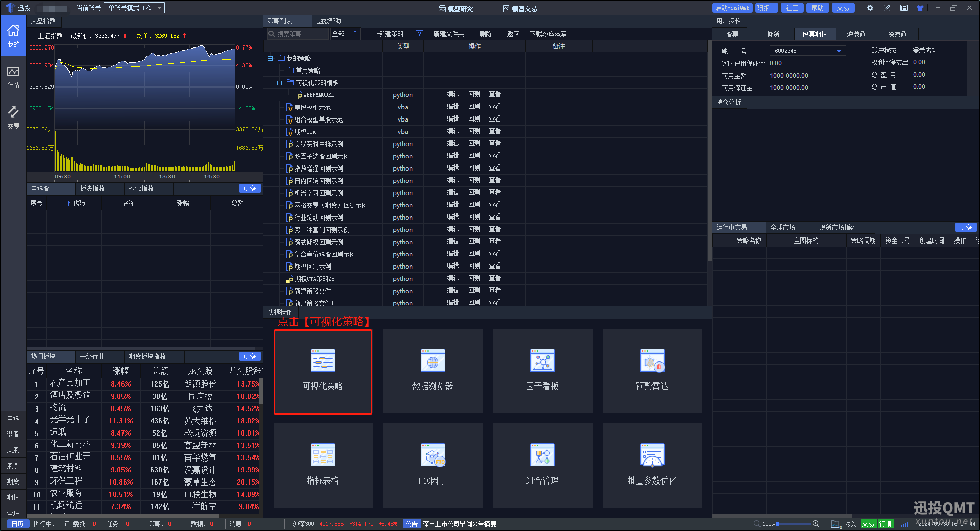
Task: Launch the 因子看板 tile
Action: pyautogui.click(x=542, y=371)
